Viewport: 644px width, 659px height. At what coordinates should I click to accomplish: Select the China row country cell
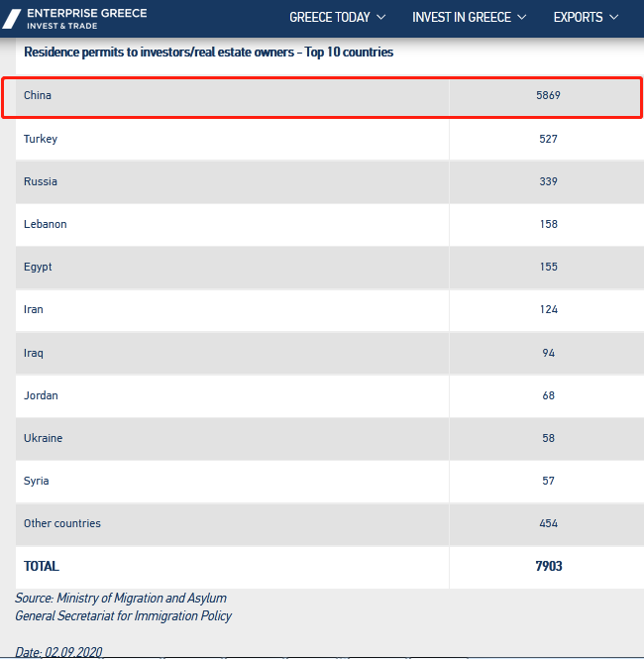(38, 96)
